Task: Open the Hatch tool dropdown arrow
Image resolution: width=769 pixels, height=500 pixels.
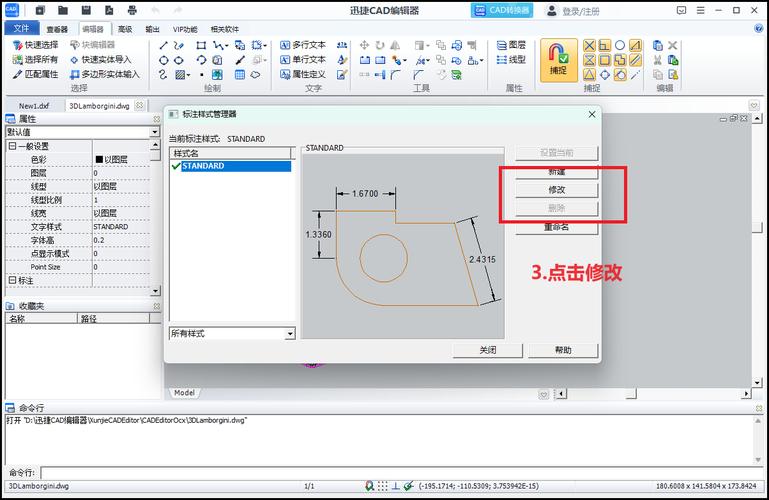Action: (x=188, y=75)
